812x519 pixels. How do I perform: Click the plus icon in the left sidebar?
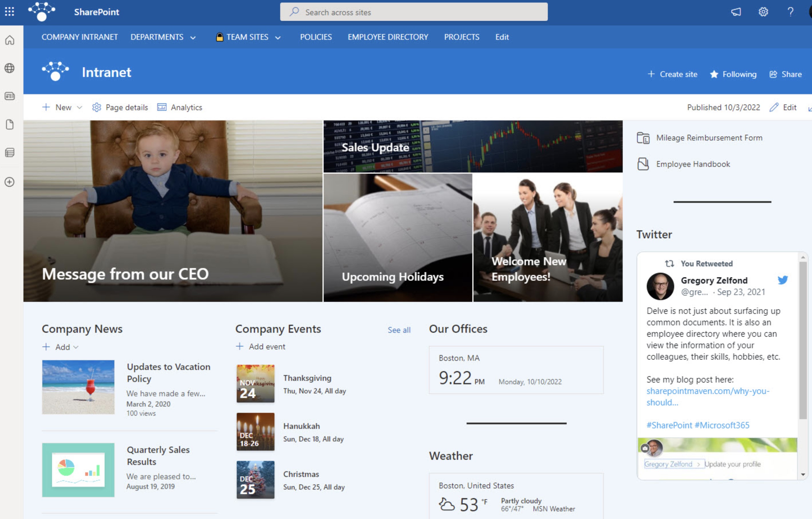pyautogui.click(x=10, y=182)
